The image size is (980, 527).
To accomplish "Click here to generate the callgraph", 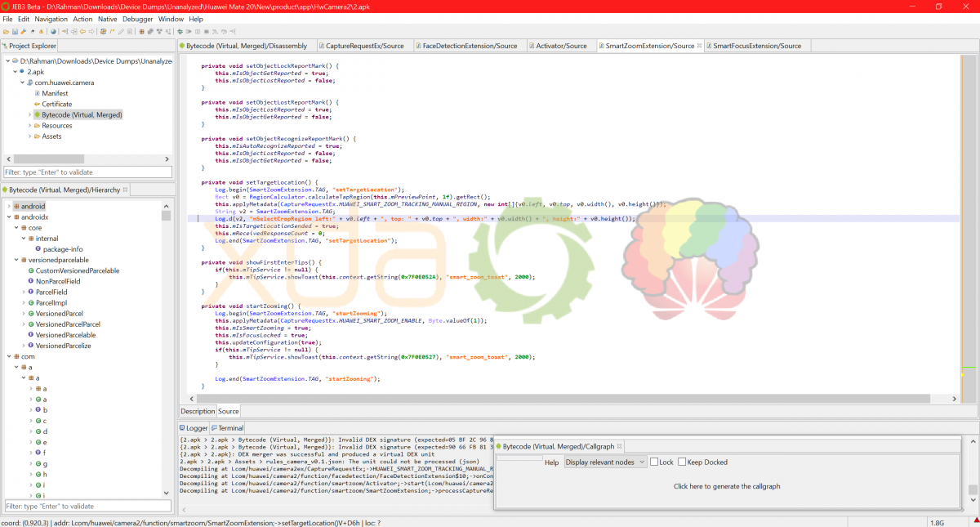I will pos(727,486).
